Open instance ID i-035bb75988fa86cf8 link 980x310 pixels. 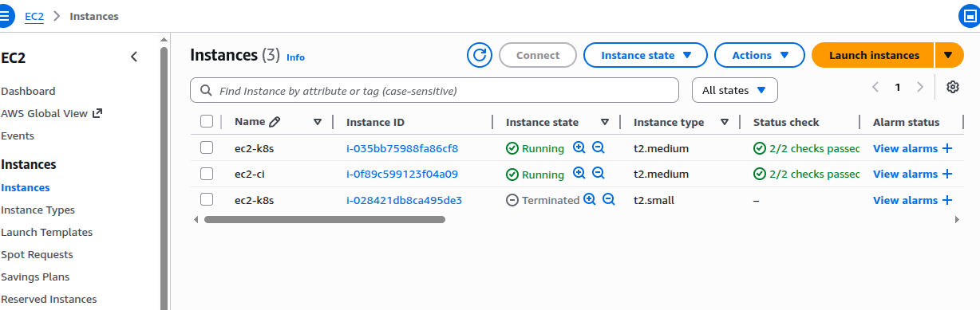(x=402, y=148)
